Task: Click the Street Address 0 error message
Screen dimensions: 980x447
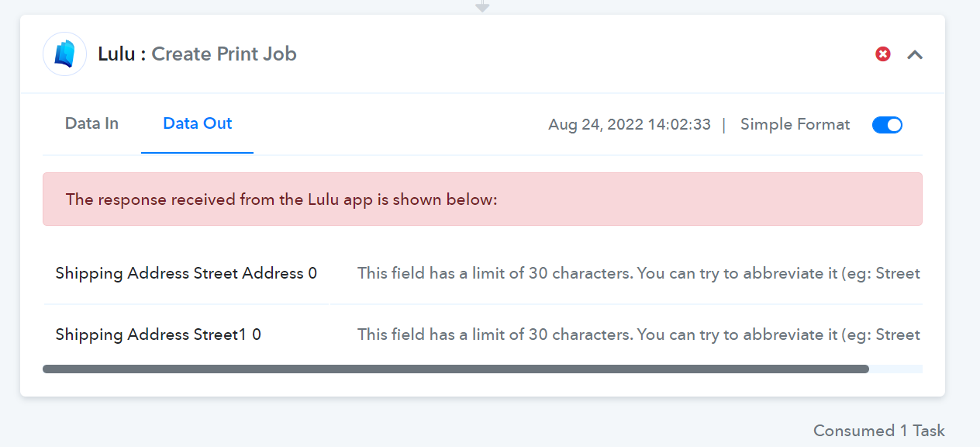Action: coord(638,273)
